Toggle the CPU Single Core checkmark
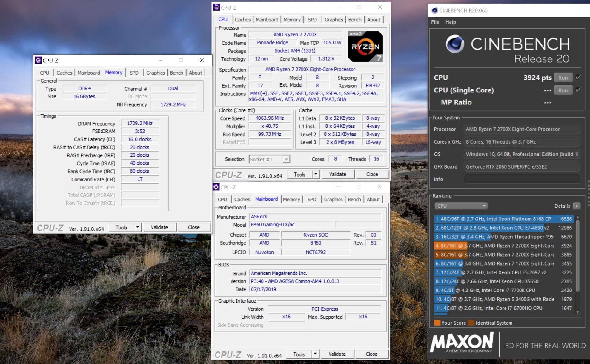Screen dimensions: 590x364 coord(578,90)
